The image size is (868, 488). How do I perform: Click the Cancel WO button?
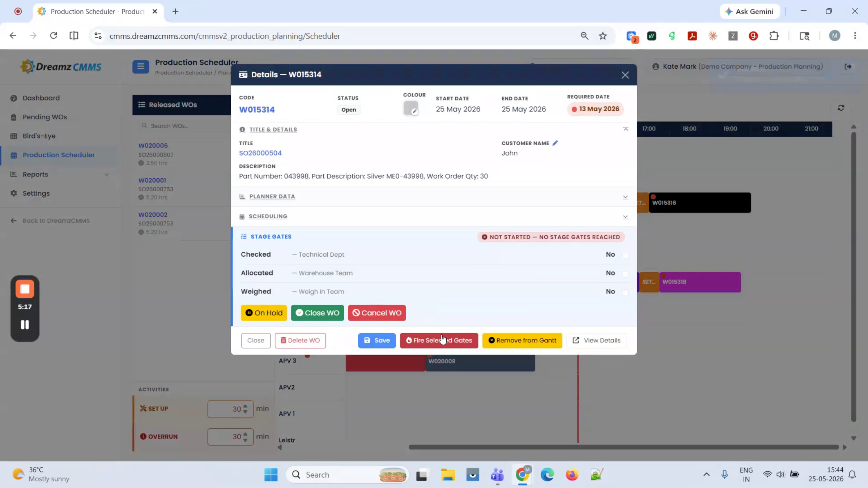[x=377, y=313]
